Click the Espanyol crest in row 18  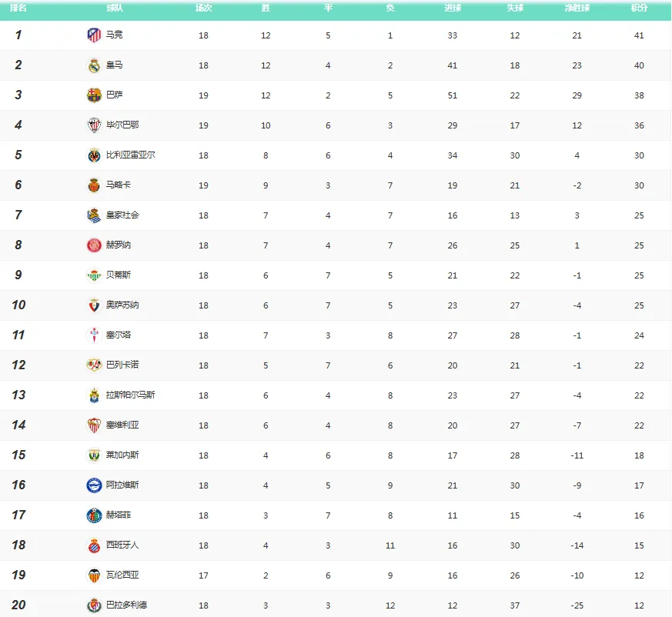(94, 545)
